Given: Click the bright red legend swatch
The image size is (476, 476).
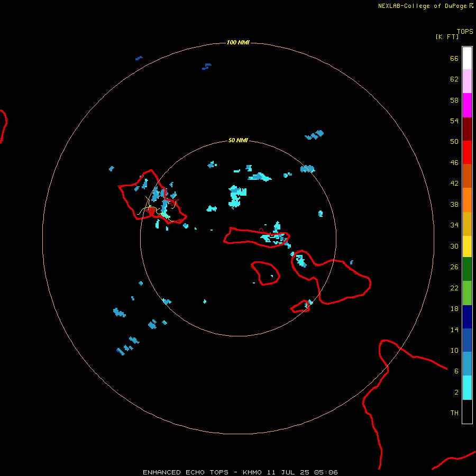Looking at the screenshot, I should pos(467,152).
